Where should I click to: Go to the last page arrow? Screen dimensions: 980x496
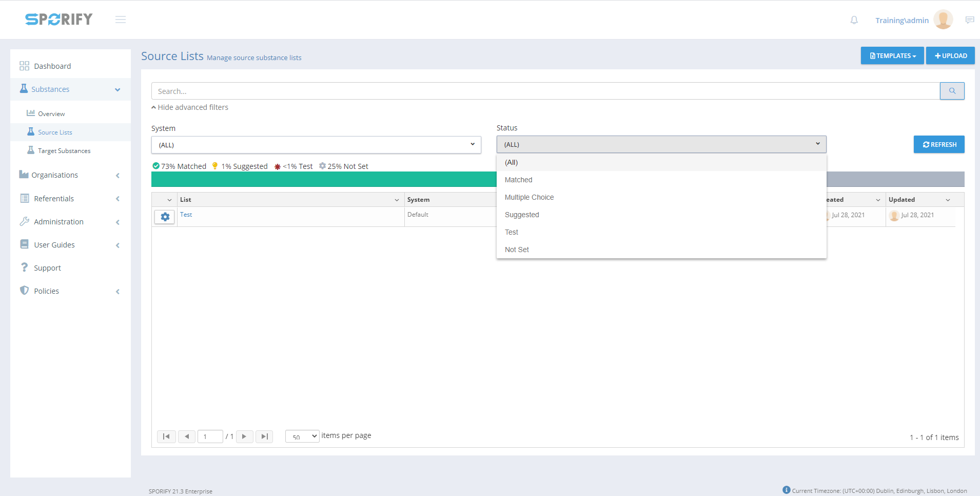pos(264,436)
